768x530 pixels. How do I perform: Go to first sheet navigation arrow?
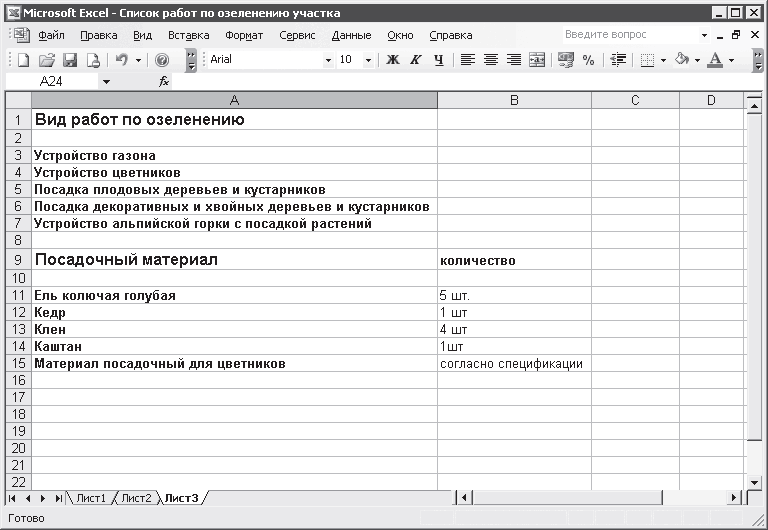[x=12, y=498]
